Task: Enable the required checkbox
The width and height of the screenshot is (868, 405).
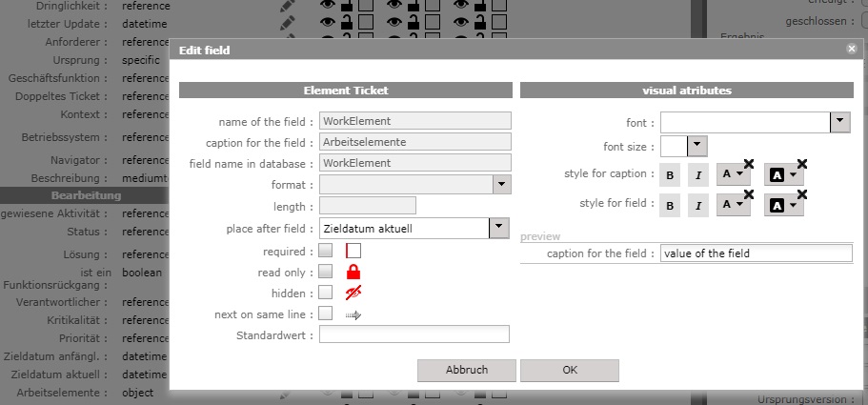Action: click(x=326, y=252)
